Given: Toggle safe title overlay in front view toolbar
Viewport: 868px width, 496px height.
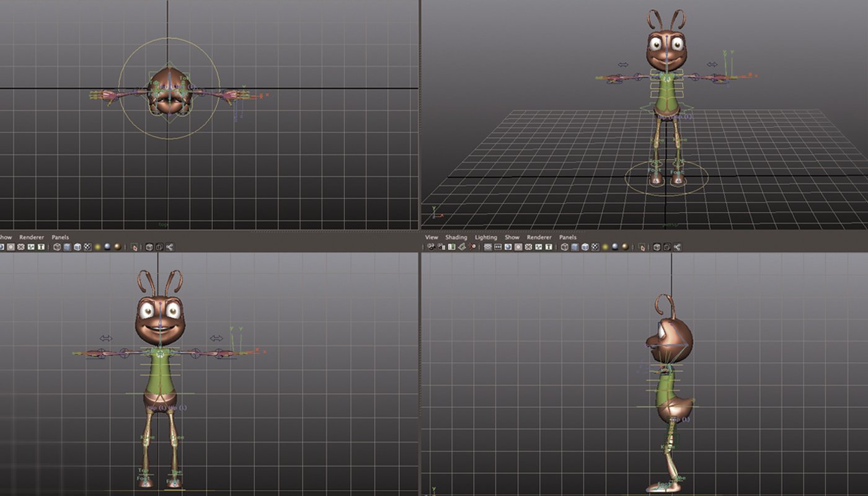Looking at the screenshot, I should coord(41,247).
